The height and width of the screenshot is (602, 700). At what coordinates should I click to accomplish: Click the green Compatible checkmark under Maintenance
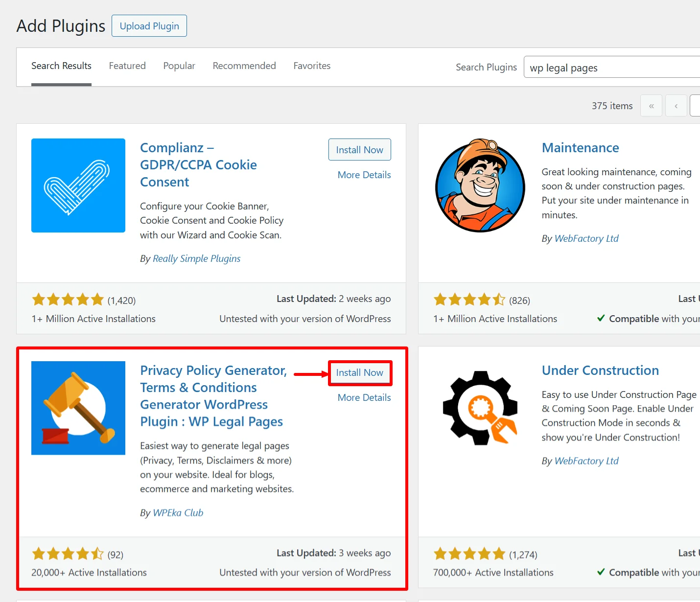[x=601, y=318]
